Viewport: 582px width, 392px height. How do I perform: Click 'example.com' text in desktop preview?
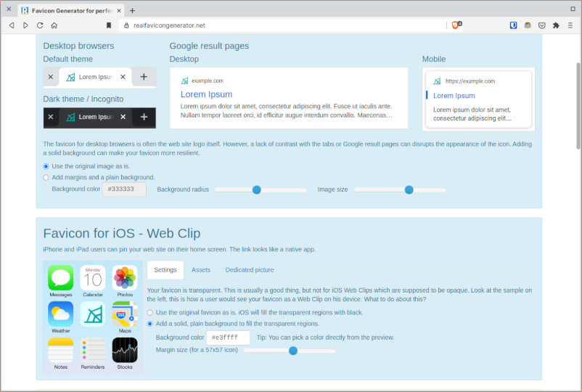tap(208, 81)
